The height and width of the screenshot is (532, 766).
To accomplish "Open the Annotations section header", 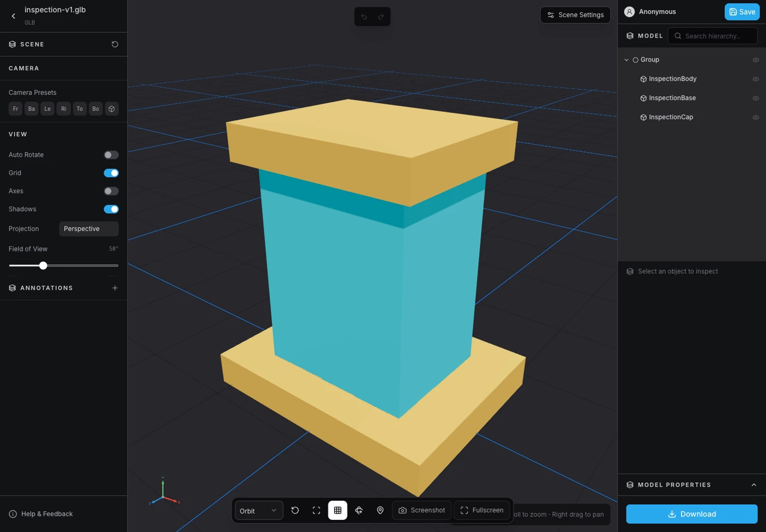I will (46, 288).
